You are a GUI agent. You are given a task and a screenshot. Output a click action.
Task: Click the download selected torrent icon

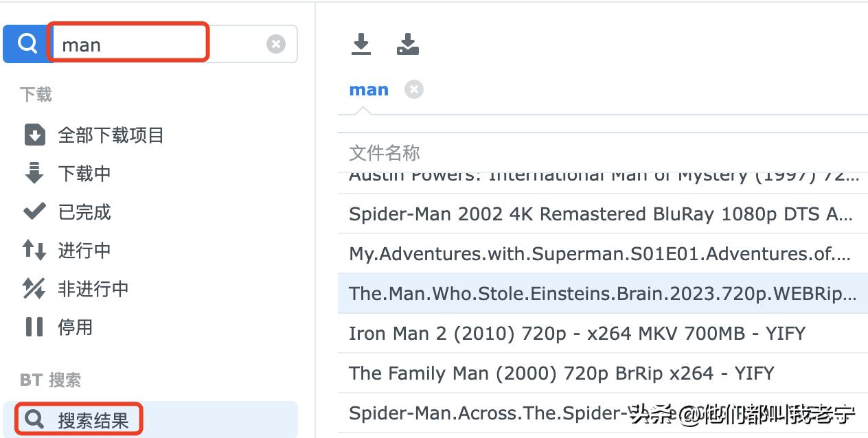pyautogui.click(x=361, y=45)
